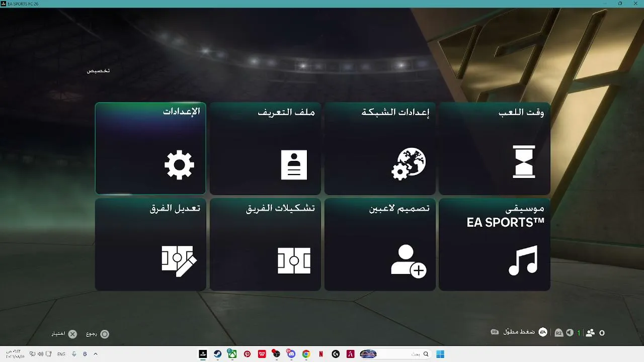Expand the hidden system tray icons chevron
Screen dimensions: 644x362
coord(96,354)
